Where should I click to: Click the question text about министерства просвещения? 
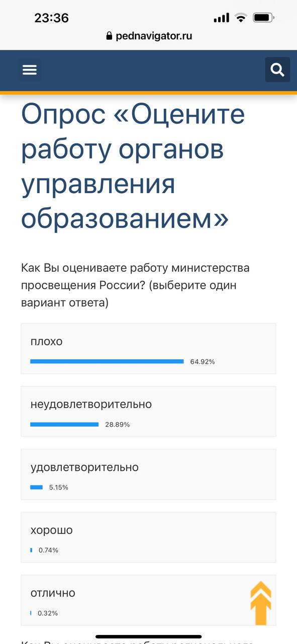click(136, 286)
